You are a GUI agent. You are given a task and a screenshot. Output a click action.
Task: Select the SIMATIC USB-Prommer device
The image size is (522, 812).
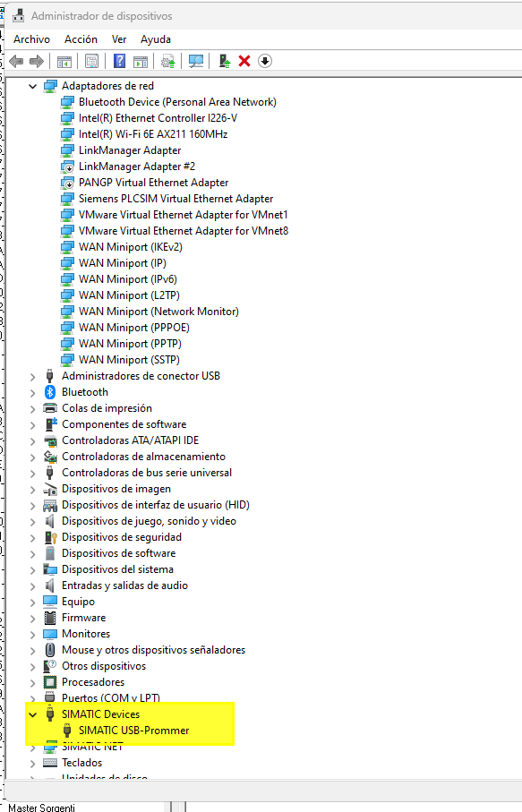(x=133, y=731)
